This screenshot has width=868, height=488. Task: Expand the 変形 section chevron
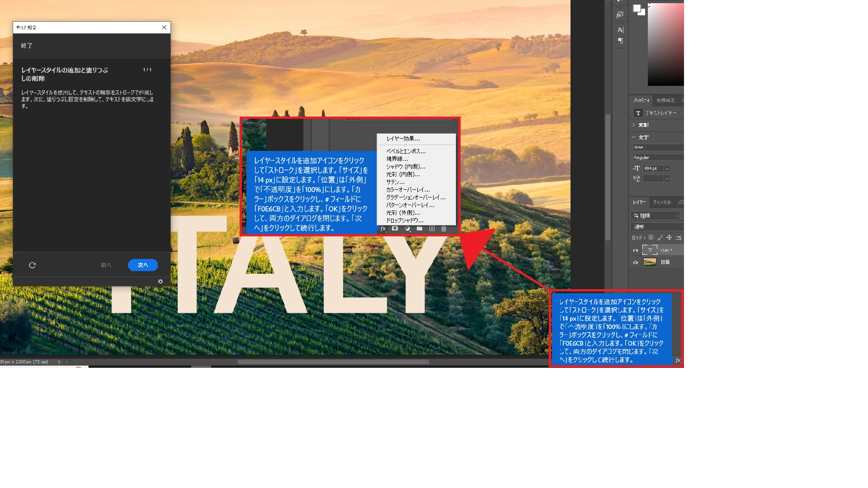click(x=633, y=125)
